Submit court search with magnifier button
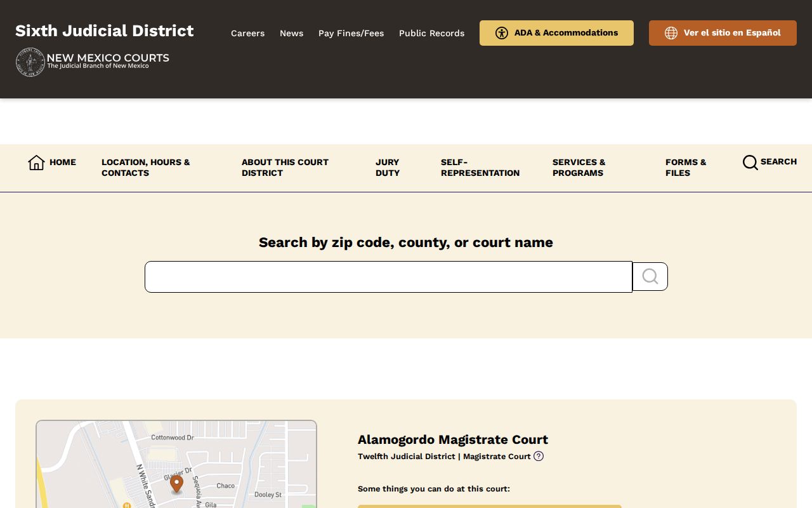Image resolution: width=812 pixels, height=508 pixels. (x=650, y=277)
